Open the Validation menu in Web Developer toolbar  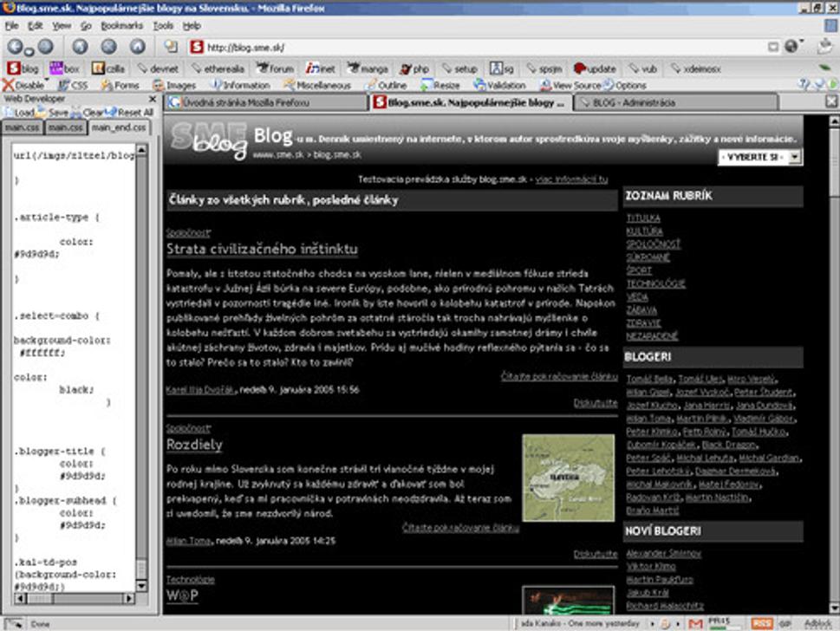pyautogui.click(x=500, y=85)
